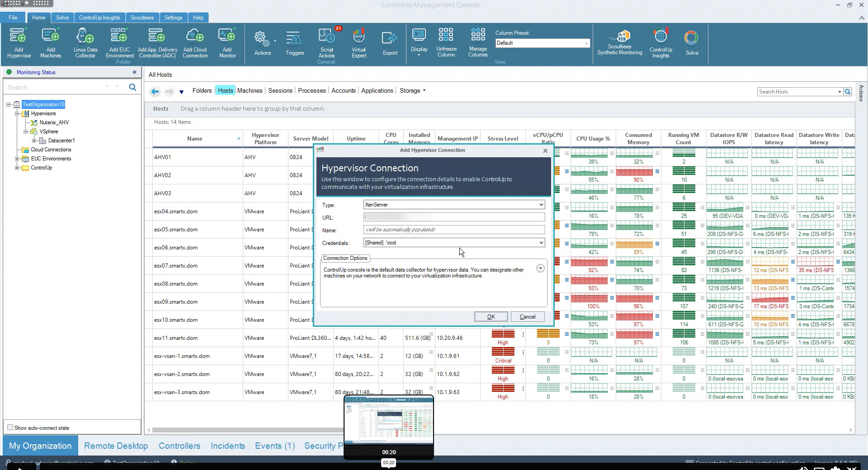
Task: Click the Add Cloud Connection icon
Action: pyautogui.click(x=195, y=43)
